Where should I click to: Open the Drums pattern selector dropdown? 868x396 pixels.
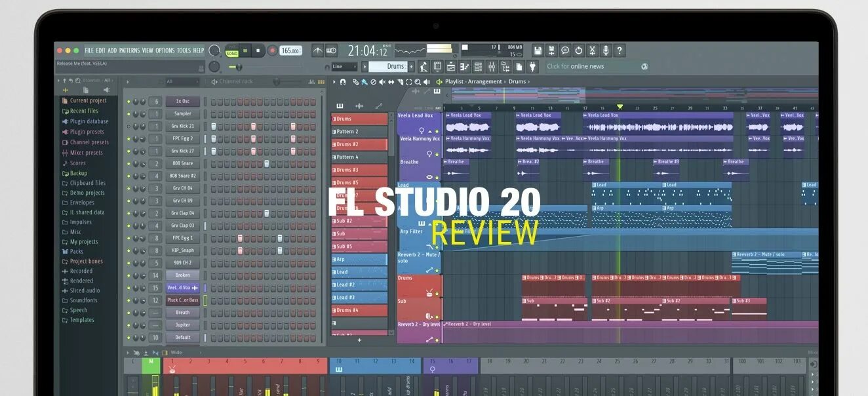click(x=388, y=66)
